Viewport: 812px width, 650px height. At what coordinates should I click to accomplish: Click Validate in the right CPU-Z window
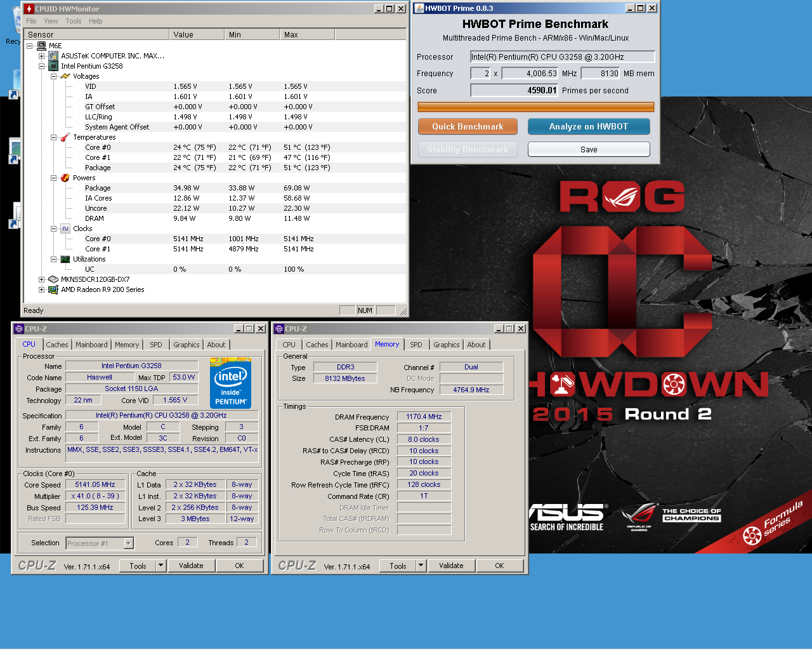[452, 566]
